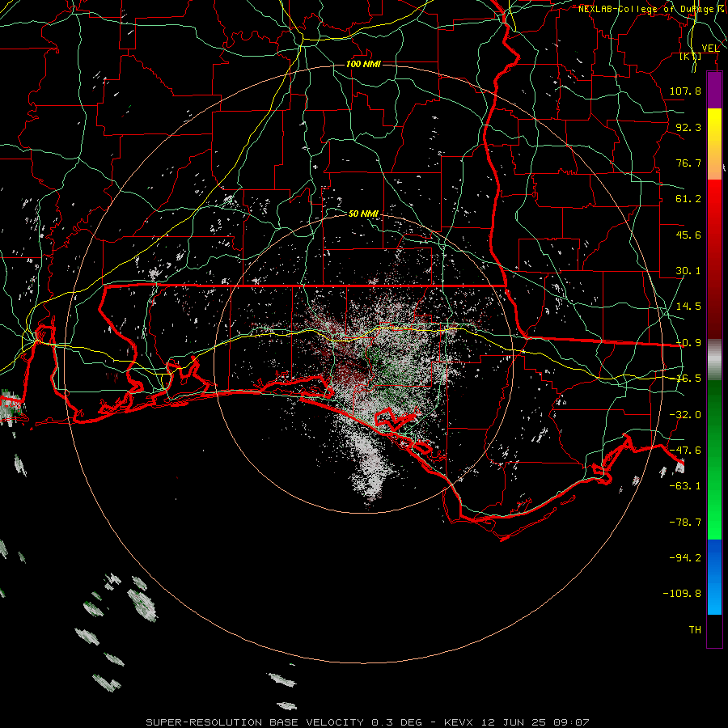Select the 45.6 velocity scale value

pyautogui.click(x=688, y=235)
